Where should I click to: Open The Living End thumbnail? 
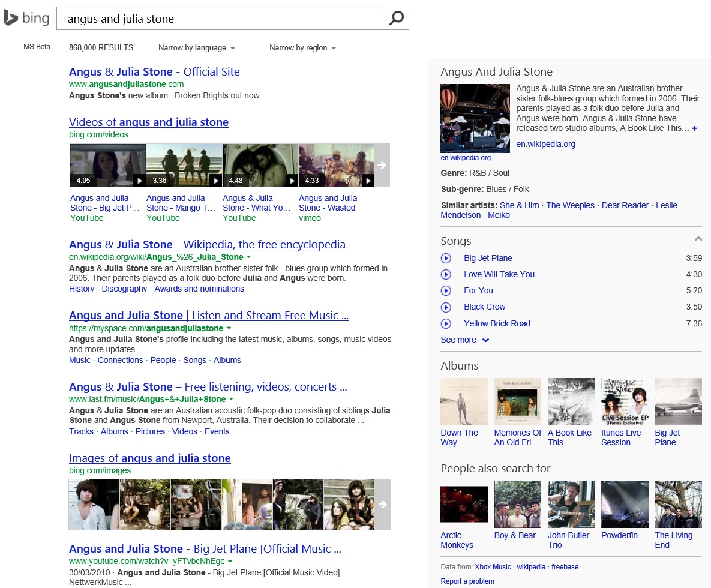click(x=679, y=504)
